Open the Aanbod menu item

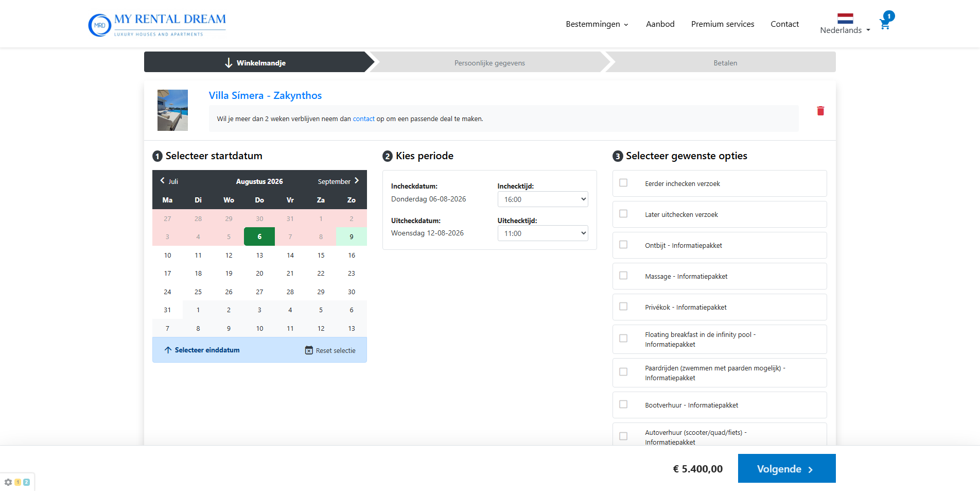coord(660,24)
